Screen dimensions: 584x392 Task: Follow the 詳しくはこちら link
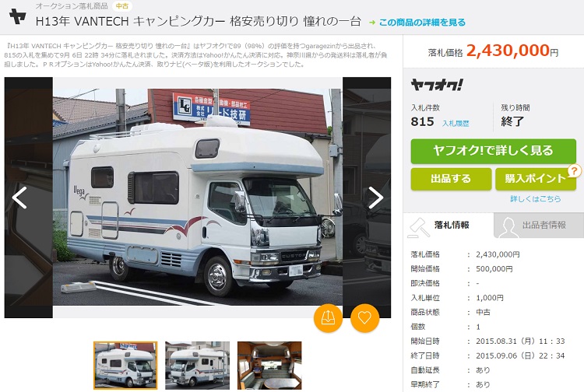pos(535,199)
